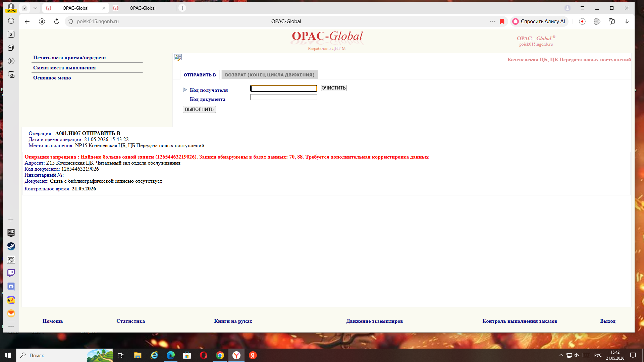Focus the Код документа input field
The width and height of the screenshot is (644, 362).
point(284,97)
